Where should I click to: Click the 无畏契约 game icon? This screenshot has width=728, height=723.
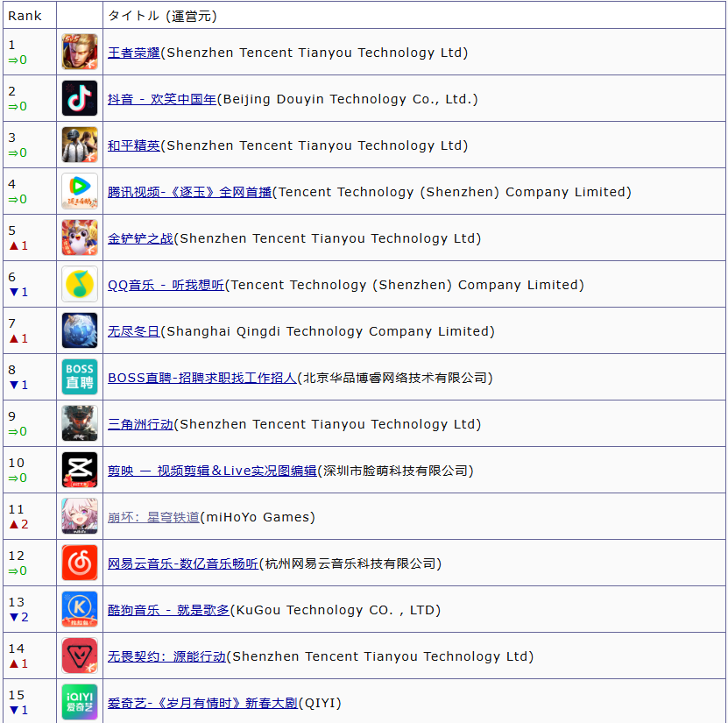coord(80,656)
